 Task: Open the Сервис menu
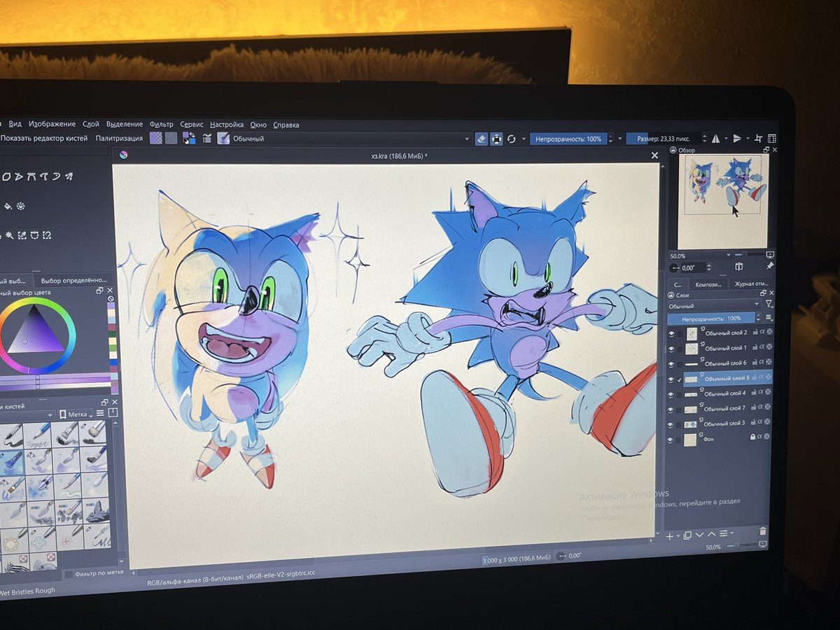(192, 125)
